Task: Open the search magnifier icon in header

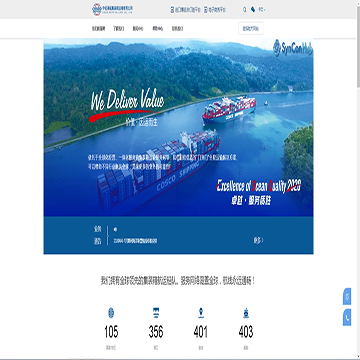Action: click(x=244, y=10)
